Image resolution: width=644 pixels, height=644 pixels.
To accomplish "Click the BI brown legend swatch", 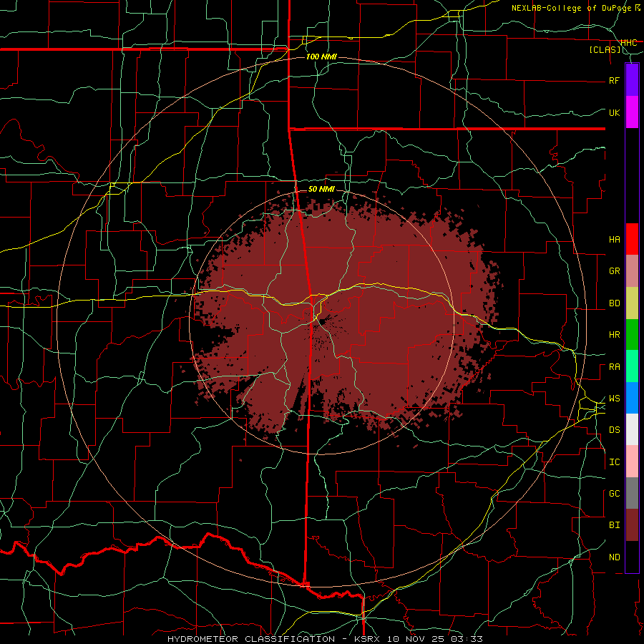I will point(632,525).
